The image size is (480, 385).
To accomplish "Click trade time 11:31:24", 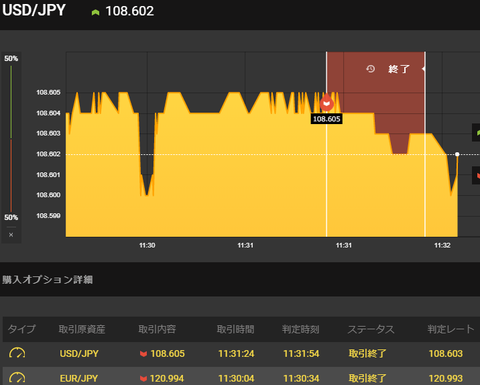I will pos(236,354).
